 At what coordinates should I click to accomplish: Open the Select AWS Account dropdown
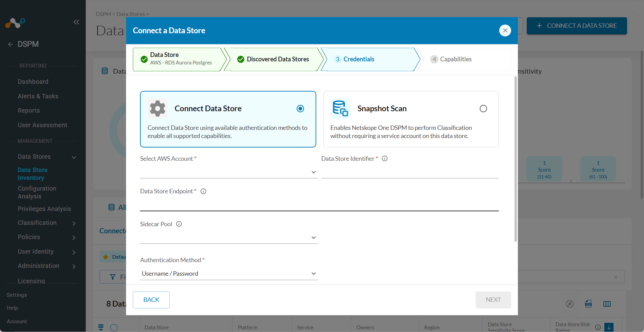229,172
